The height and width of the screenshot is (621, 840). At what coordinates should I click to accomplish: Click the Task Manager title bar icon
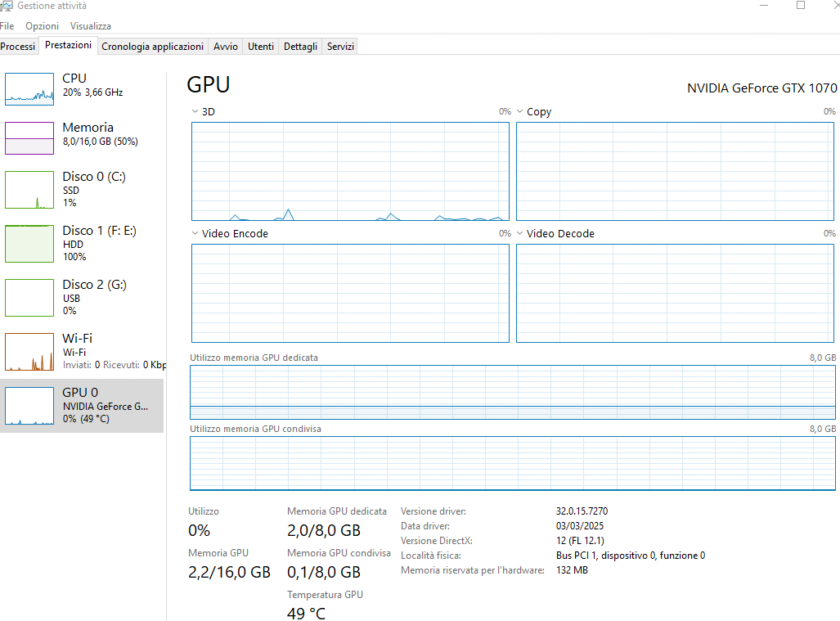[6, 6]
